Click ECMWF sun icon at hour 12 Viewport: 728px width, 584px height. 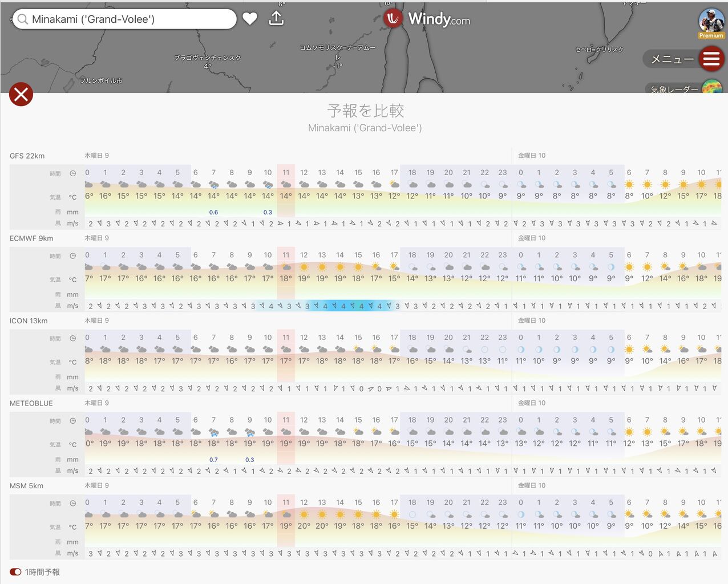click(304, 267)
